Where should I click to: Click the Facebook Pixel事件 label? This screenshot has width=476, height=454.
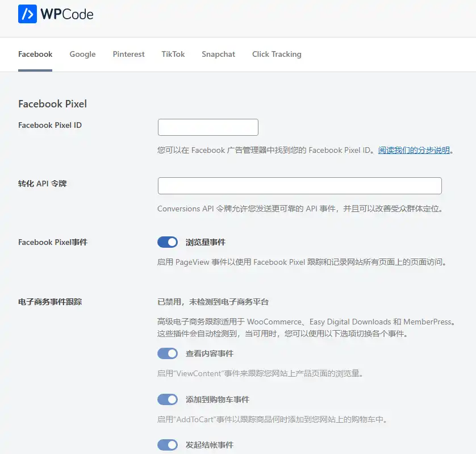(x=52, y=242)
